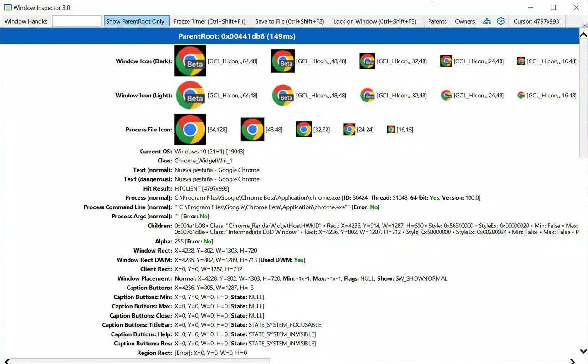Click the ParentRoot 0x00441db6 header bar
Image resolution: width=588 pixels, height=364 pixels.
pos(290,36)
